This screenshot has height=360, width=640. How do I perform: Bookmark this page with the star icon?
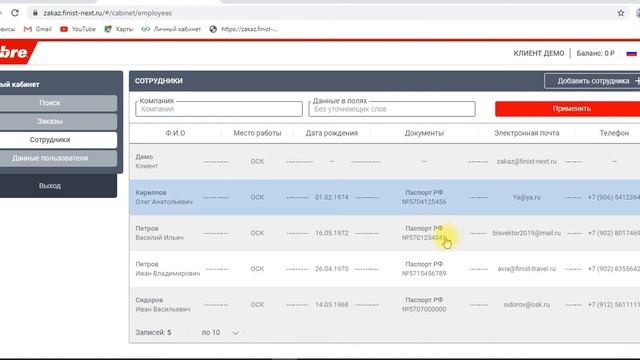tap(621, 13)
